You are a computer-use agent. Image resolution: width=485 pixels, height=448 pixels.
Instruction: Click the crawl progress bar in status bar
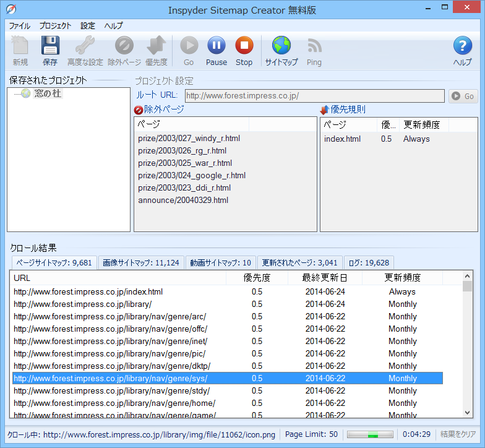370,434
